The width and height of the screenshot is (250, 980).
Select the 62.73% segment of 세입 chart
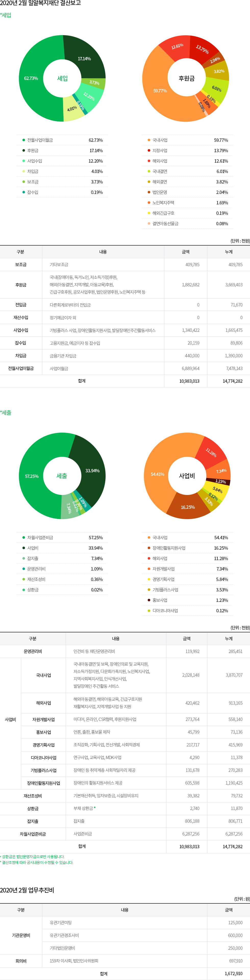[31, 78]
